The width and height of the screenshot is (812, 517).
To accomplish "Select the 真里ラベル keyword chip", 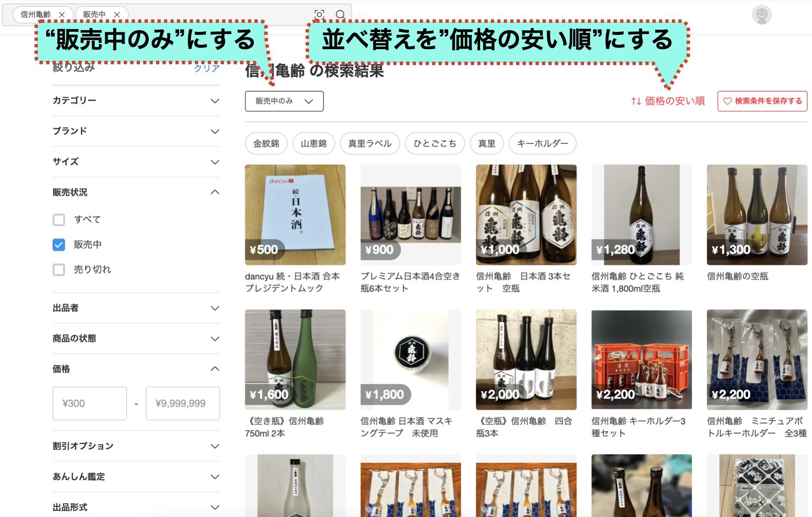I will 370,143.
